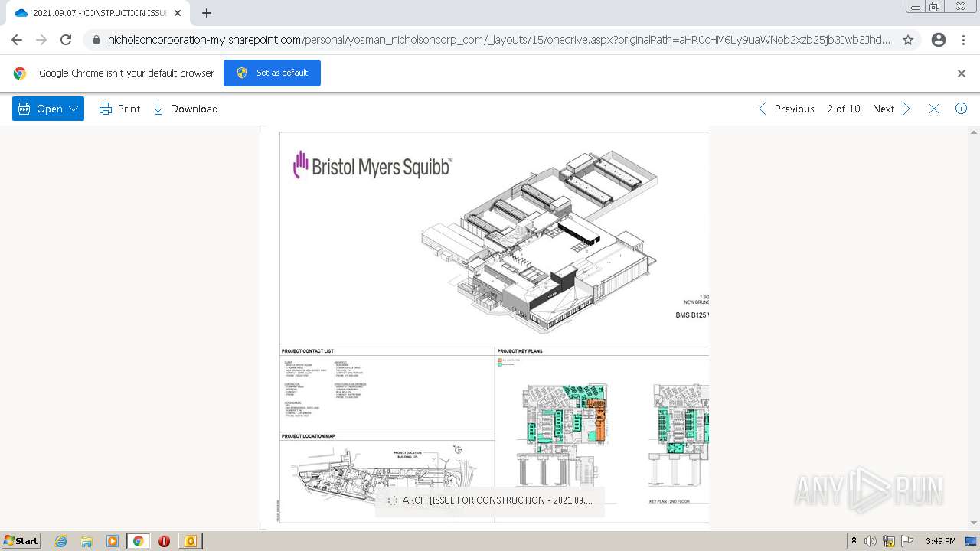Download the PDF file
Viewport: 980px width, 551px height.
tap(185, 109)
